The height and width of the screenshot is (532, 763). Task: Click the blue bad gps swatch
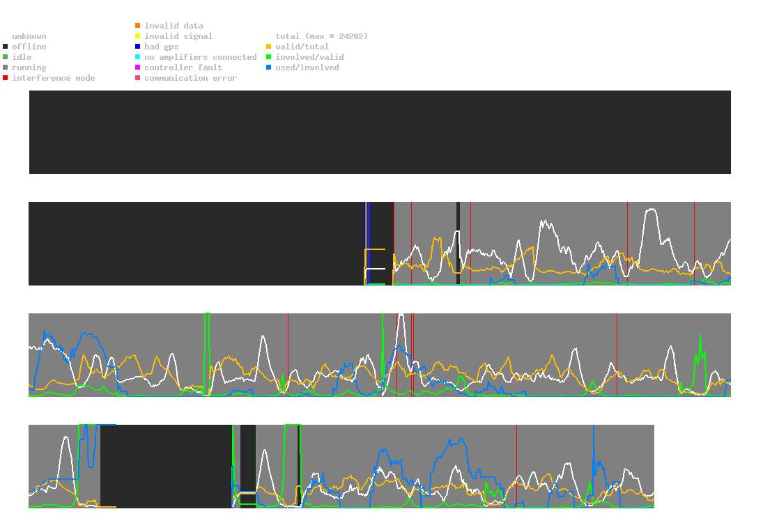[x=138, y=47]
